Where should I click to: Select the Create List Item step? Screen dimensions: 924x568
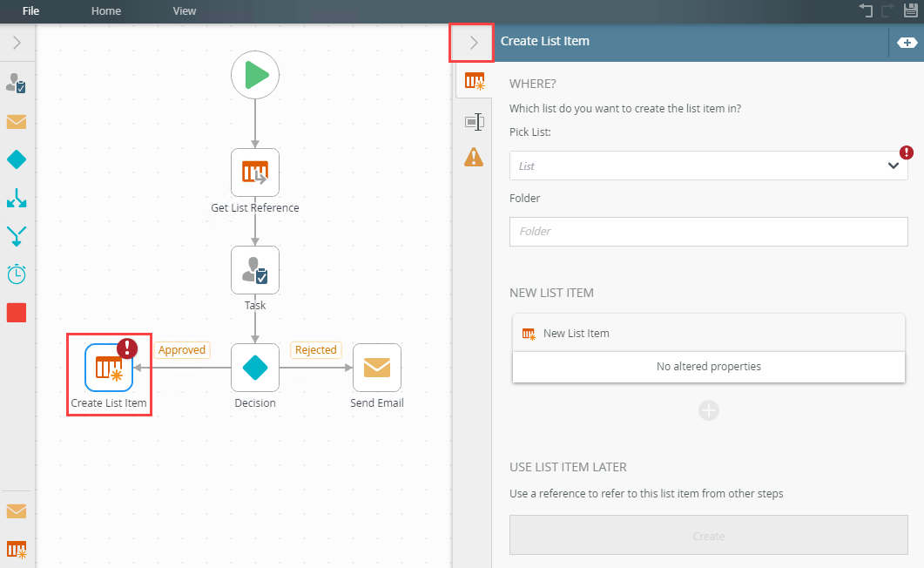coord(109,368)
